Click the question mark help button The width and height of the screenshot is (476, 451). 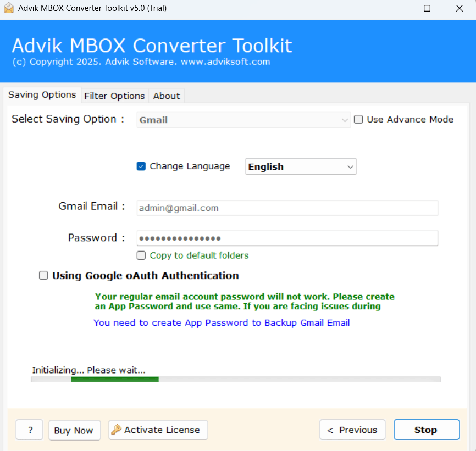30,430
